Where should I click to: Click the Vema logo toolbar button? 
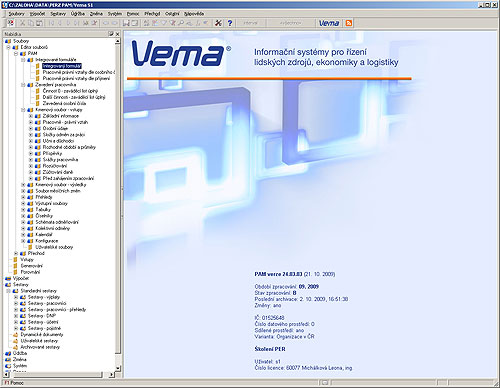point(329,23)
